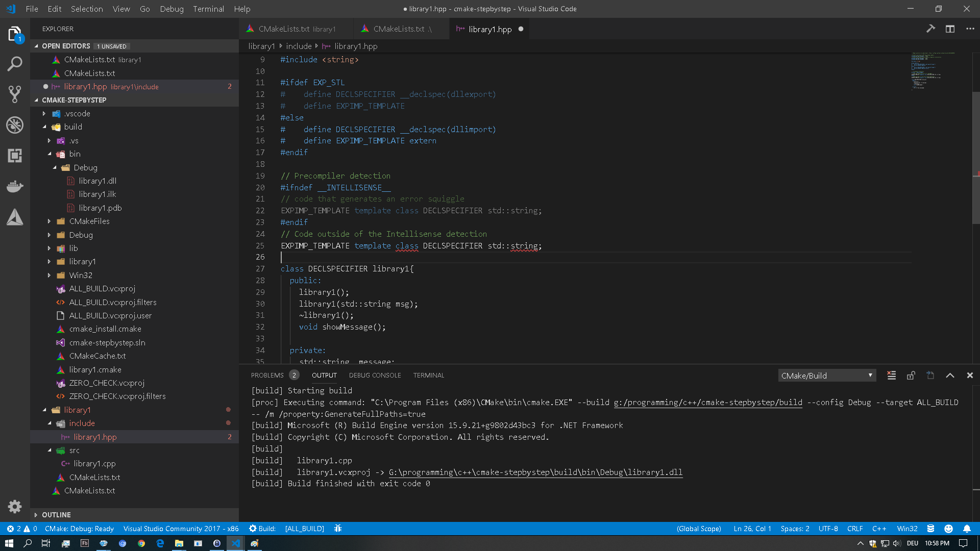The width and height of the screenshot is (980, 551).
Task: Open the Selection menu
Action: click(87, 9)
